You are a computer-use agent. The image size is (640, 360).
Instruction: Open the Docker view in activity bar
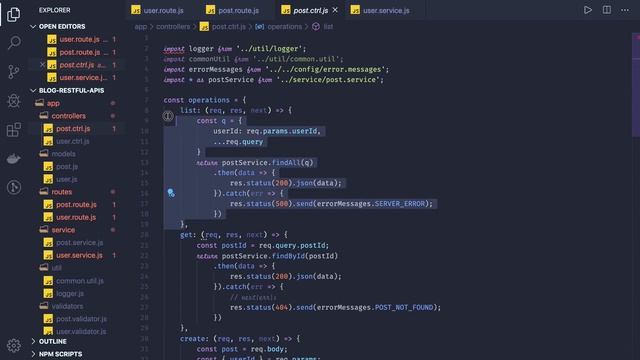tap(13, 159)
